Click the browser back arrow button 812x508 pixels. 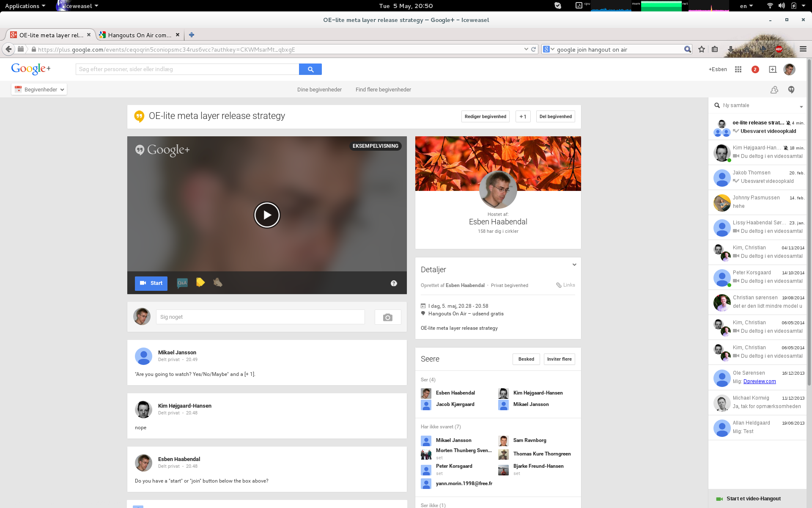coord(8,49)
